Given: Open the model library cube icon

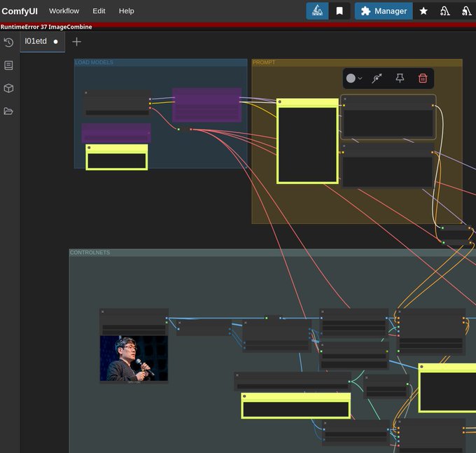Looking at the screenshot, I should tap(8, 88).
